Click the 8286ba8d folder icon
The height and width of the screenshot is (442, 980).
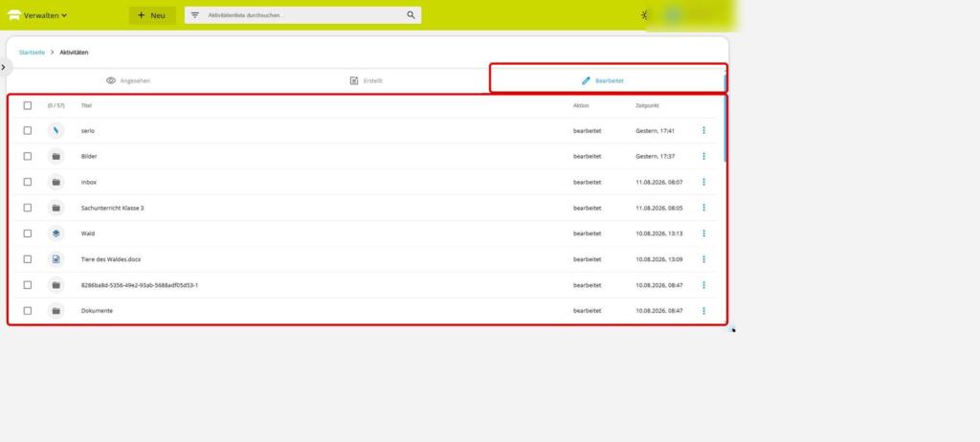[56, 285]
